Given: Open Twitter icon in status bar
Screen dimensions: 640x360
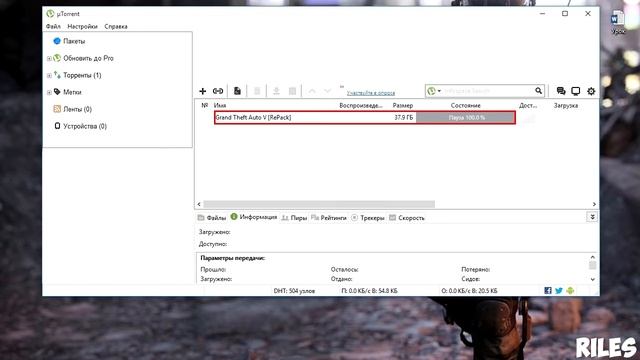Looking at the screenshot, I should tap(559, 291).
